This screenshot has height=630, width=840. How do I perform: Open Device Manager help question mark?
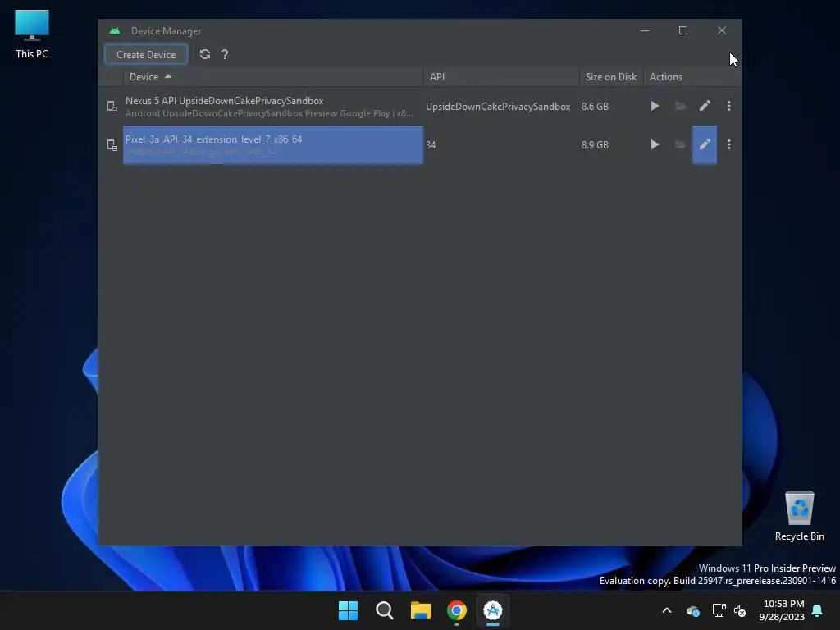[225, 55]
